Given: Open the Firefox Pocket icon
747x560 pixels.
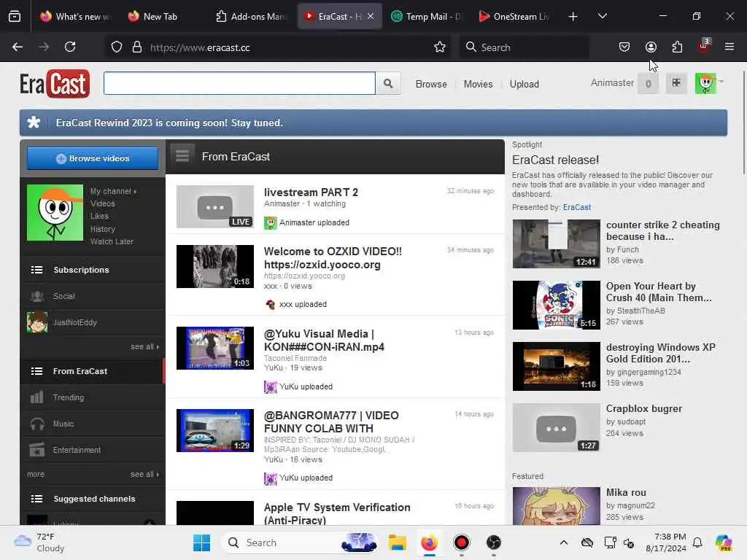Looking at the screenshot, I should point(624,47).
